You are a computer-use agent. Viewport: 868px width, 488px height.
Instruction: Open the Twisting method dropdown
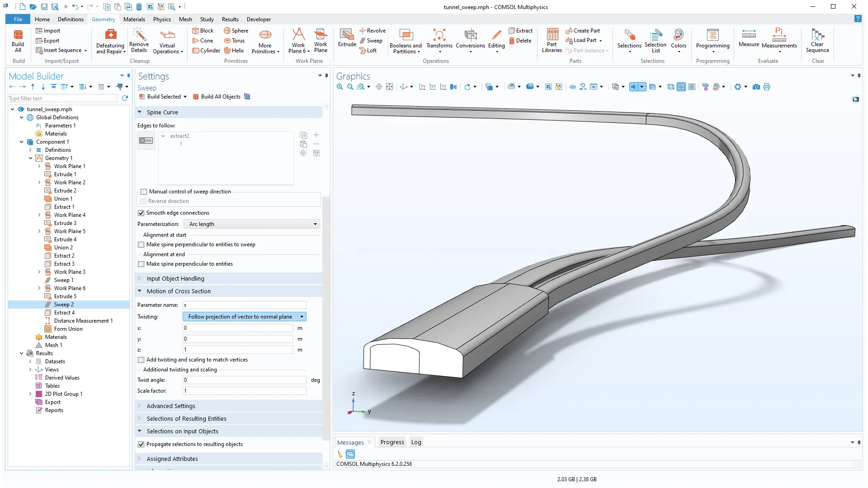tap(245, 317)
